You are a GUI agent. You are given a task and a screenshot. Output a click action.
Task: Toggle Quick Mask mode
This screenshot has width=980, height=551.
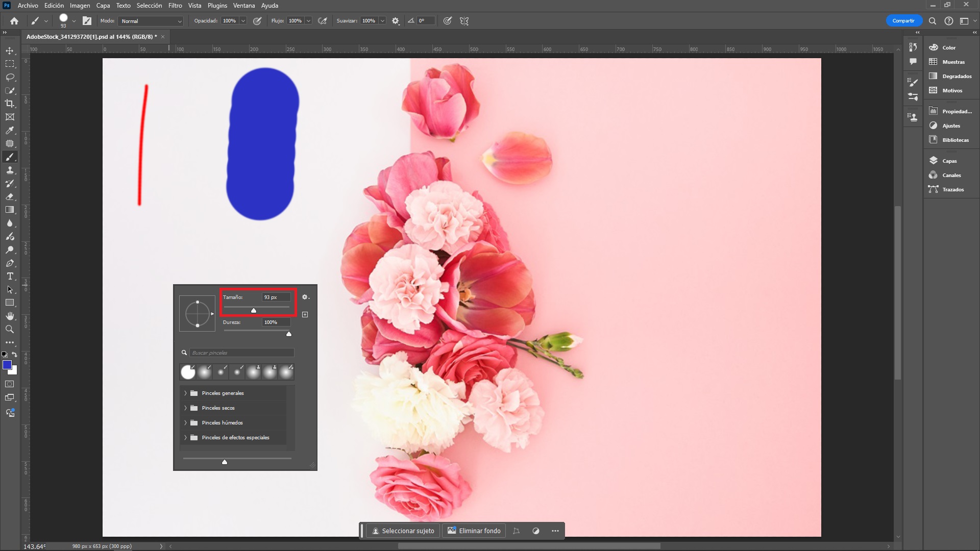10,384
